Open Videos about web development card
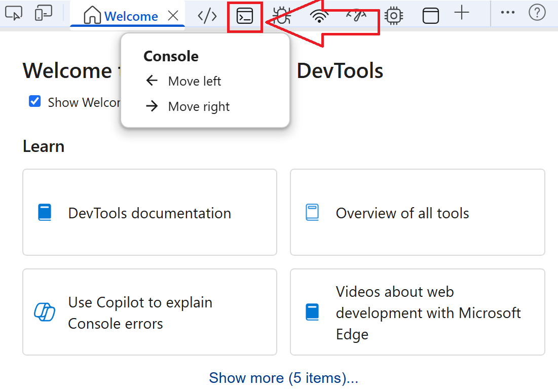The height and width of the screenshot is (392, 558). (x=418, y=312)
